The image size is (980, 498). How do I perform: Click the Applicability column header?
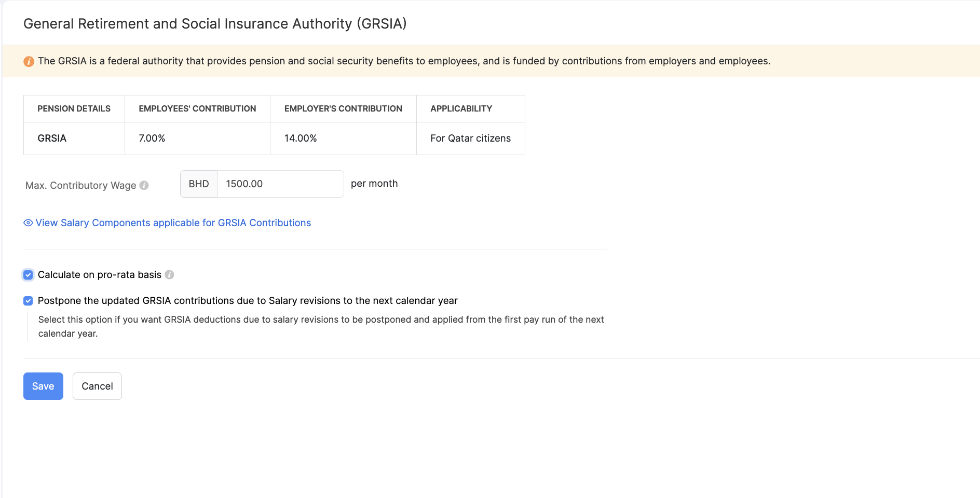pos(461,109)
